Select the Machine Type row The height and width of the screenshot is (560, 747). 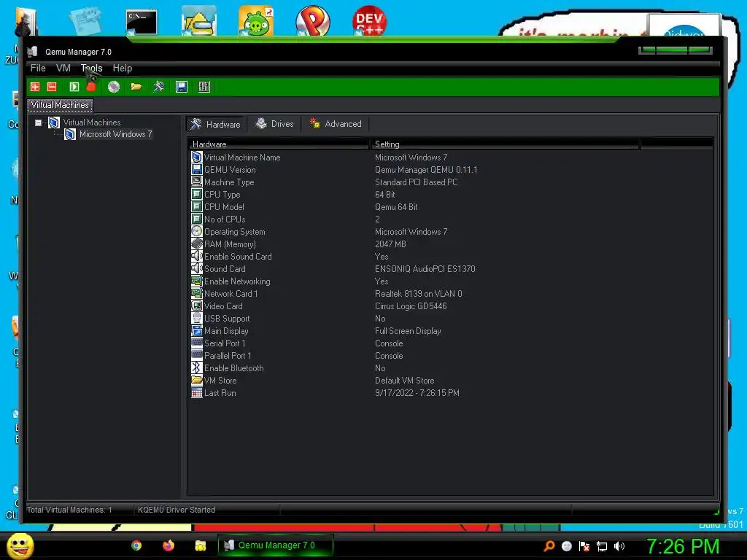[451, 182]
